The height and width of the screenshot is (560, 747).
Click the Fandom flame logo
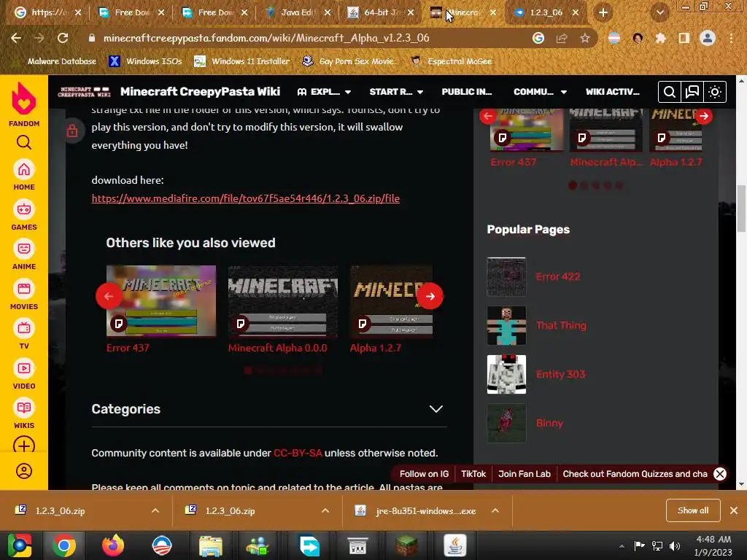pyautogui.click(x=24, y=98)
